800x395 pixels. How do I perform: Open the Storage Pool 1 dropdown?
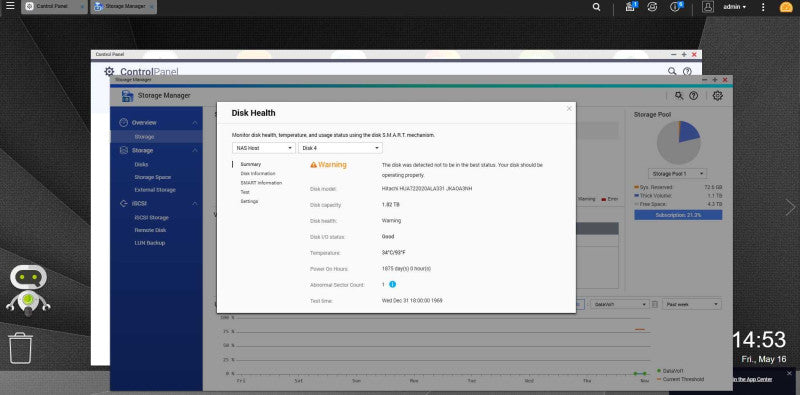(678, 174)
